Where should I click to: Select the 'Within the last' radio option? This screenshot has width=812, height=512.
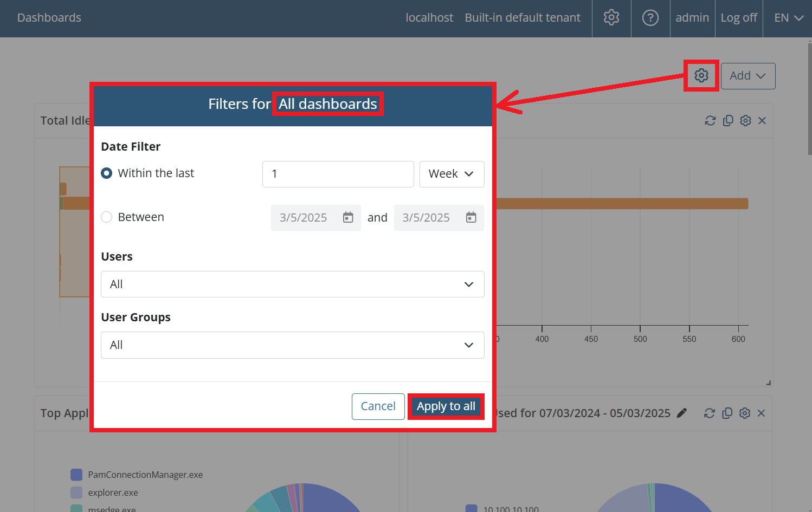coord(107,173)
